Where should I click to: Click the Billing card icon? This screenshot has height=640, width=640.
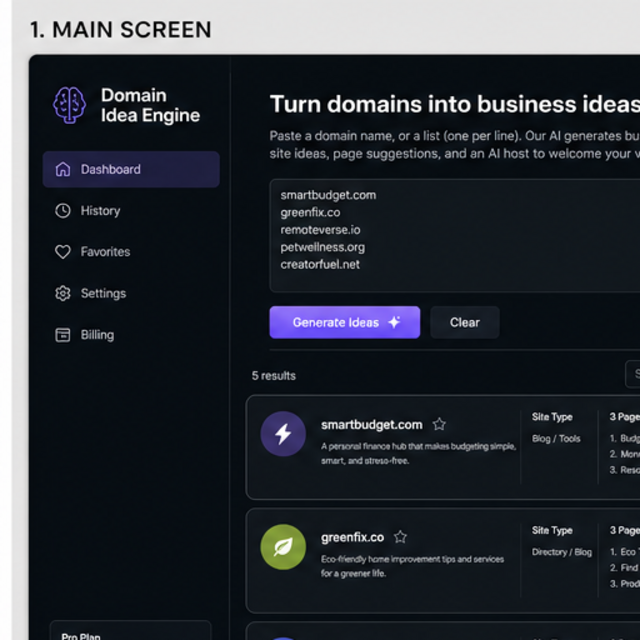click(x=63, y=335)
